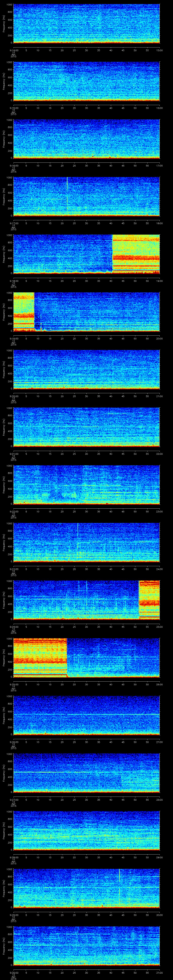
Task: Click the "17:00" end time label
Action: coord(160,165)
